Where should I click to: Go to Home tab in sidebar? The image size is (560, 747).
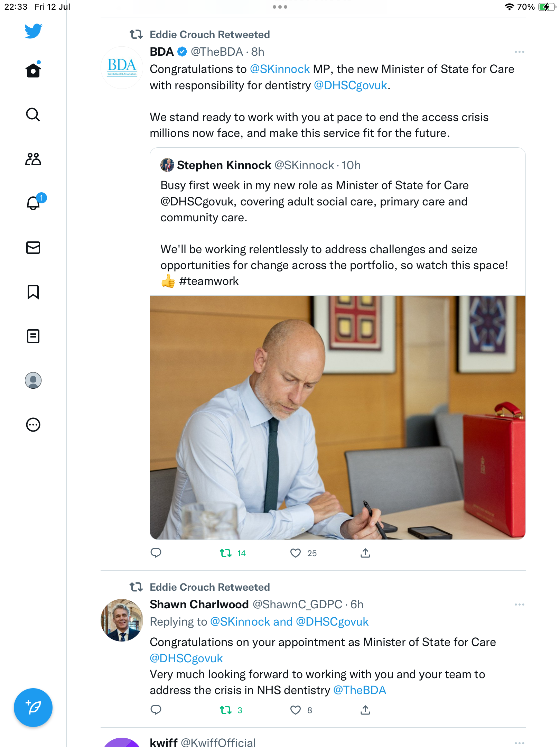pyautogui.click(x=33, y=70)
